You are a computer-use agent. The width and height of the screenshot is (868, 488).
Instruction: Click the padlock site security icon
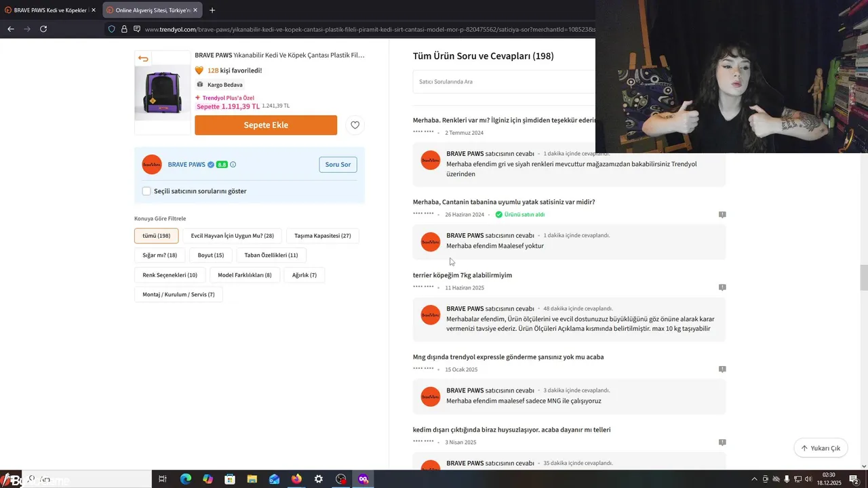[124, 29]
